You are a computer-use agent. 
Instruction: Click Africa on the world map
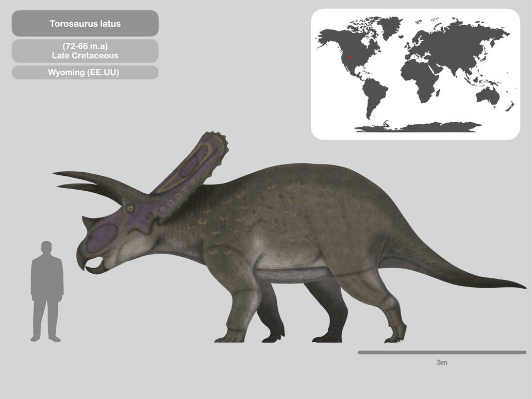pos(419,80)
